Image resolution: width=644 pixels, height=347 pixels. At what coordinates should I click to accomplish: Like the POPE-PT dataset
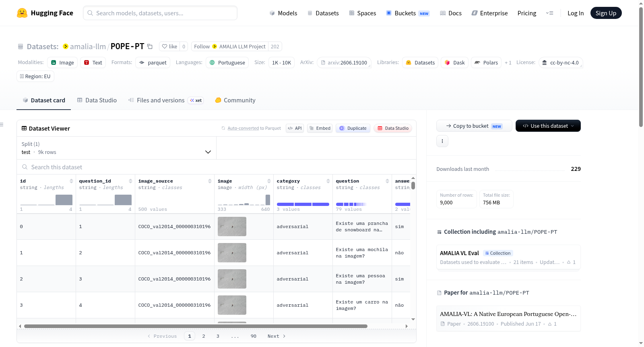(x=169, y=46)
